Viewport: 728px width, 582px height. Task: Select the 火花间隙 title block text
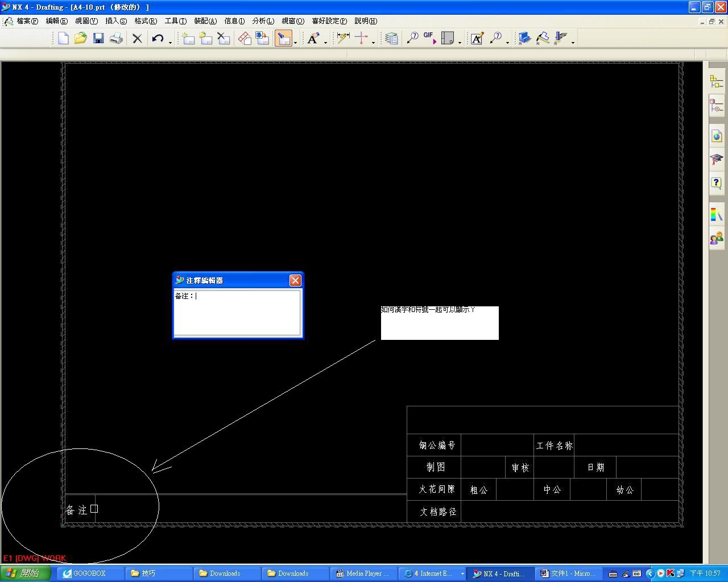(x=437, y=489)
